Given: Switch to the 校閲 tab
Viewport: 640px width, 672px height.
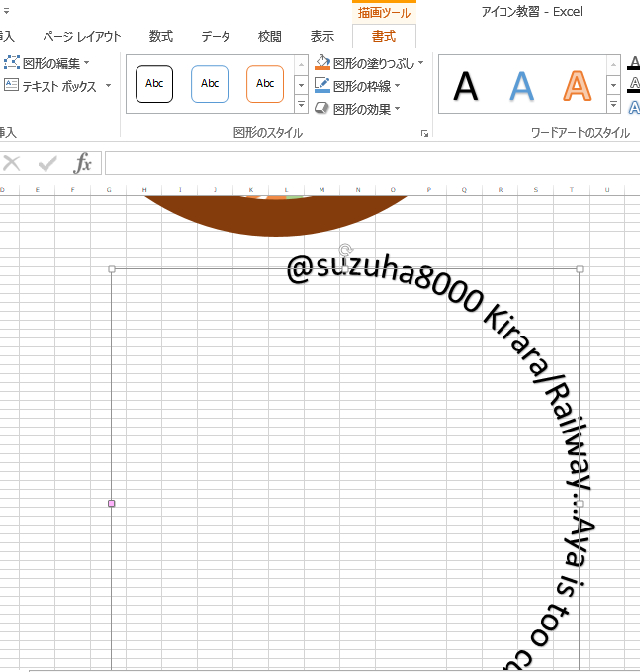Looking at the screenshot, I should [x=270, y=37].
